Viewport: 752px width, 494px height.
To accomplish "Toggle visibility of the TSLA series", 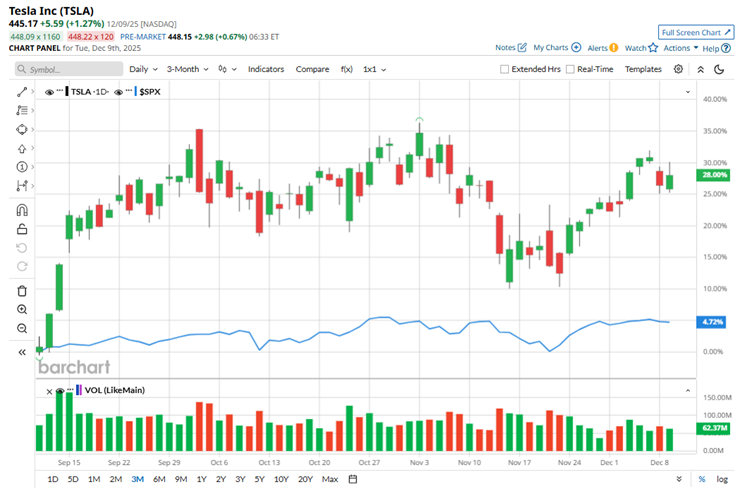I will (49, 91).
